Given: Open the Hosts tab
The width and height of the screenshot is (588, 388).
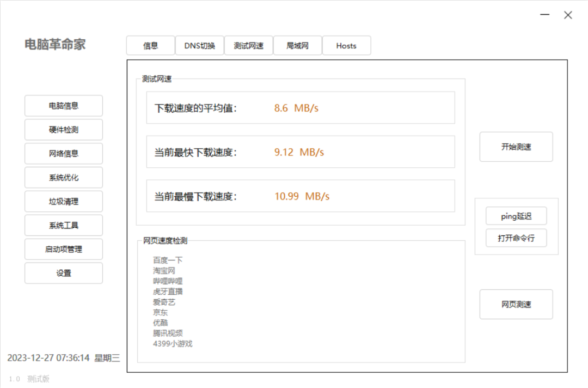Looking at the screenshot, I should (x=346, y=46).
